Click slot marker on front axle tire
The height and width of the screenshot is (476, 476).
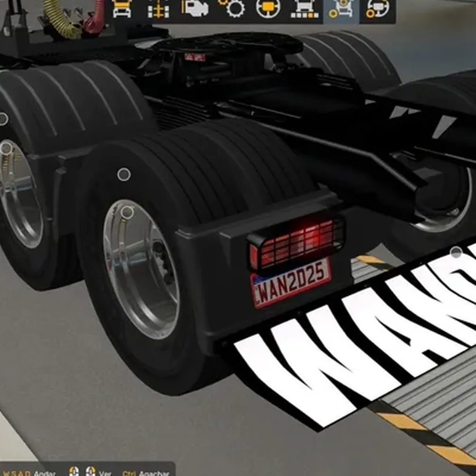[x=3, y=119]
